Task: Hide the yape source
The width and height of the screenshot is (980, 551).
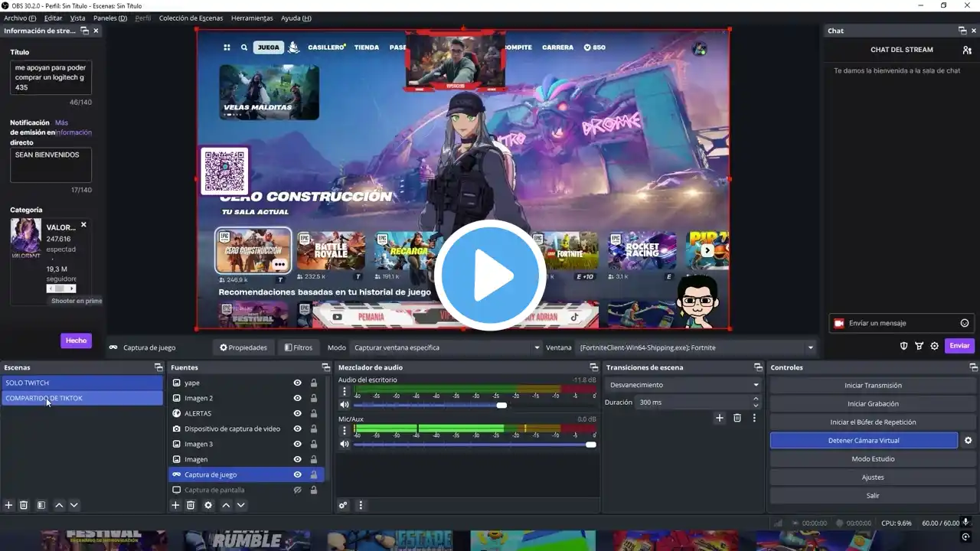Action: (297, 383)
